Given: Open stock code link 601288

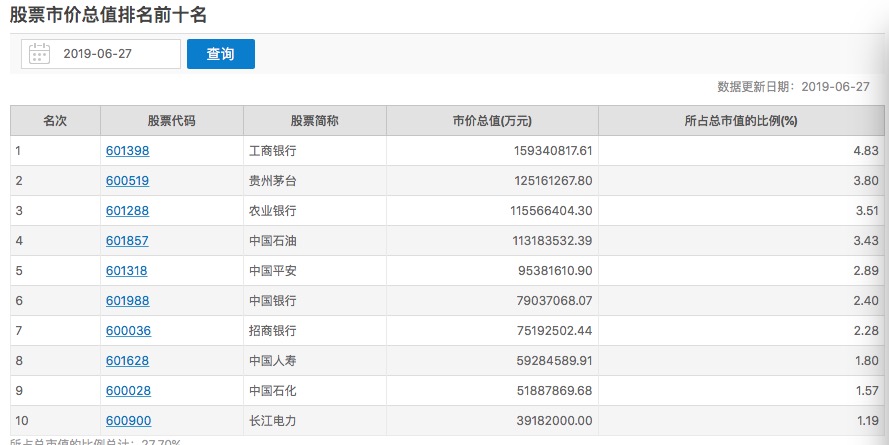Looking at the screenshot, I should [128, 211].
